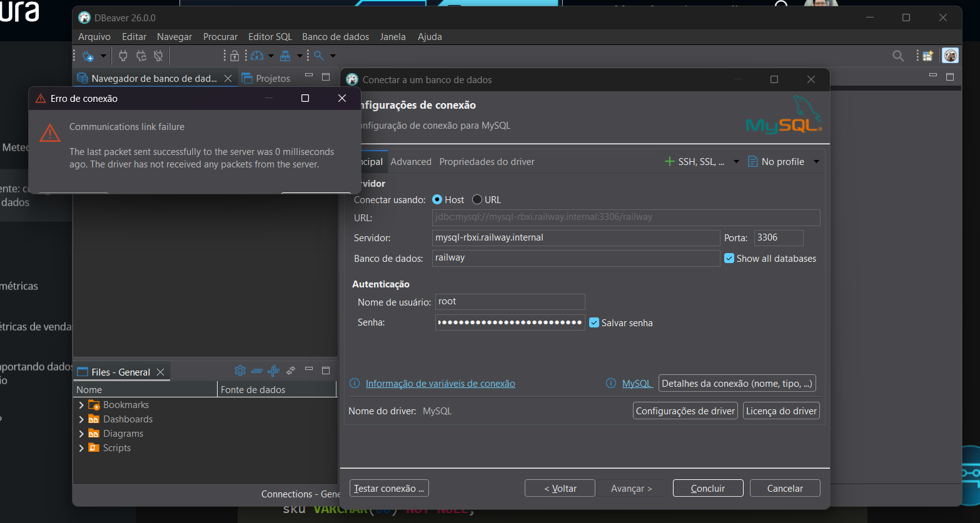Click the New Database Connection plug icon
This screenshot has width=980, height=523.
point(88,56)
